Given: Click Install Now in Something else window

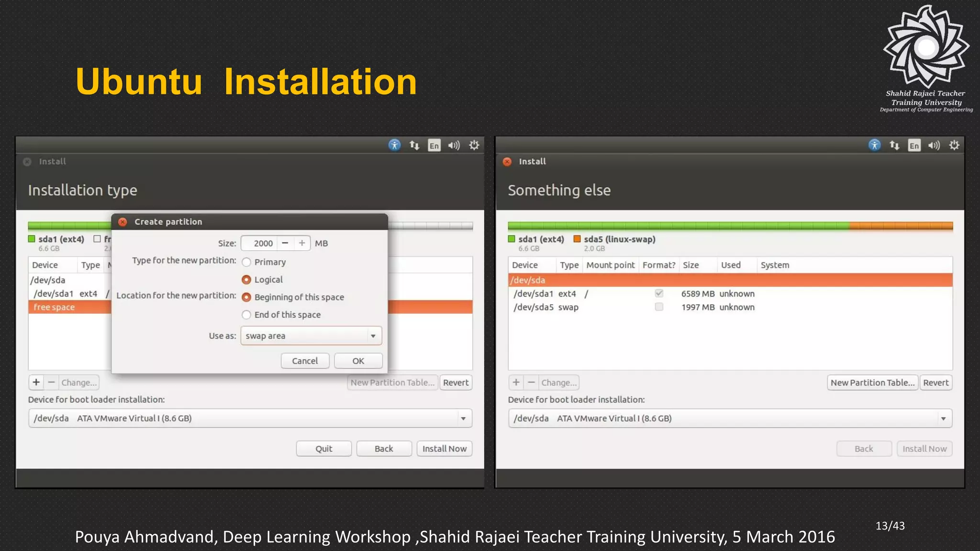Looking at the screenshot, I should (924, 449).
